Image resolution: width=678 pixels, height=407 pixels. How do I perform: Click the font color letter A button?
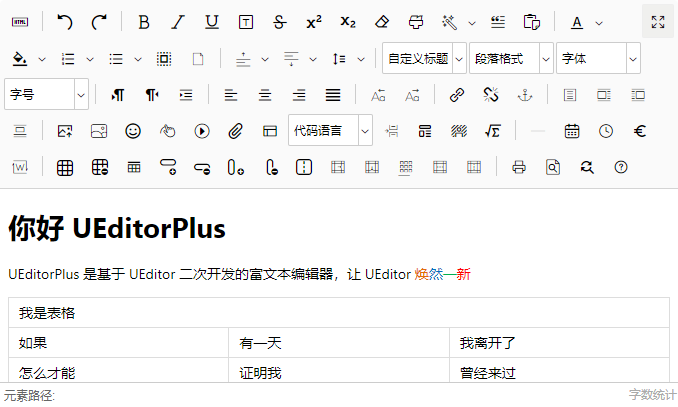coord(577,22)
